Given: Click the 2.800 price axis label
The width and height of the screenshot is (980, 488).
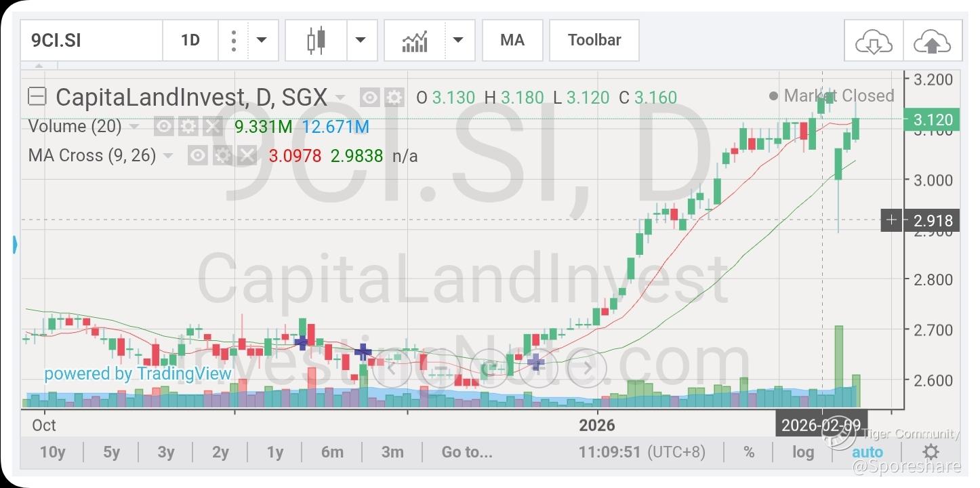Looking at the screenshot, I should [x=933, y=279].
